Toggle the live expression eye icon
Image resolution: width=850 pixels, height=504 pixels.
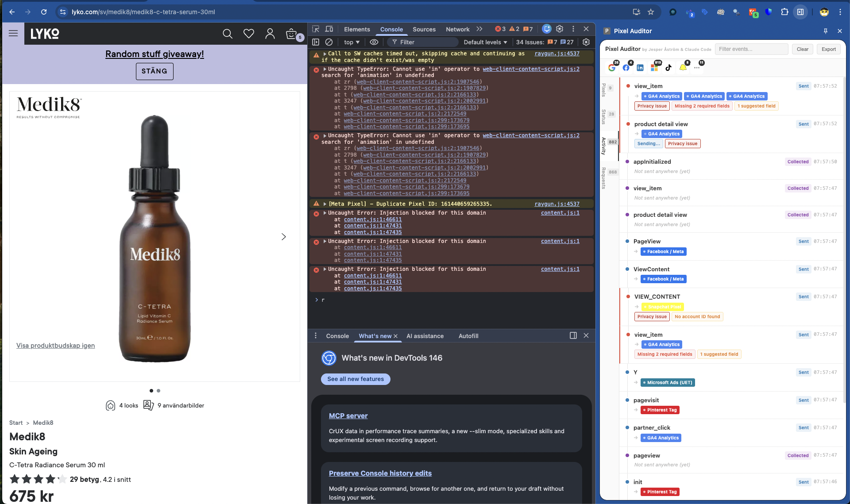[x=374, y=42]
